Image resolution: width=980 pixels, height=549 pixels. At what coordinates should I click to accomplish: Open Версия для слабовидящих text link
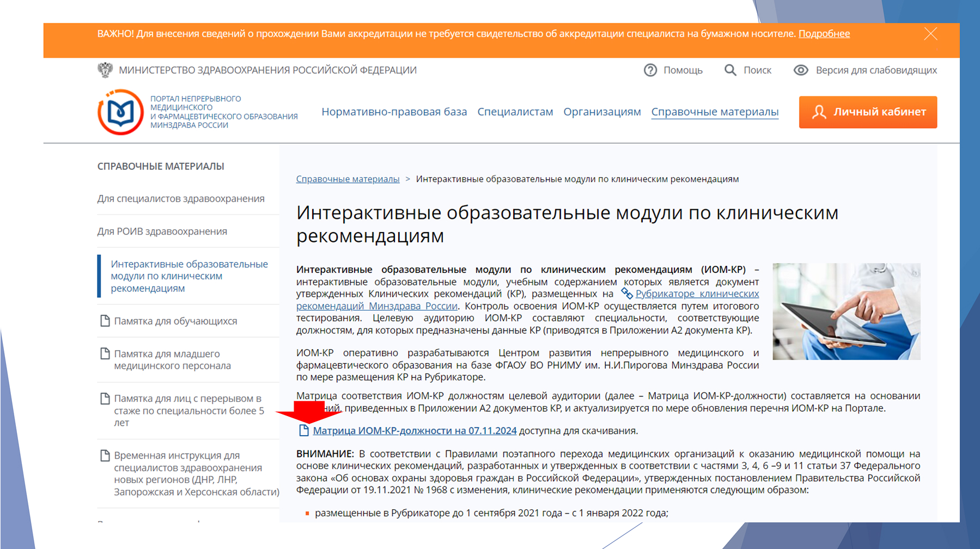pos(876,70)
